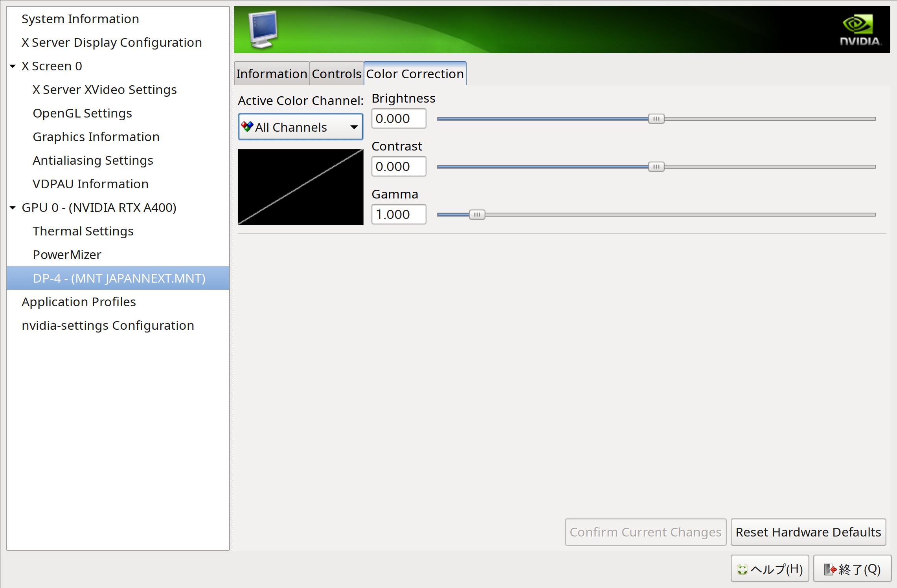Click the Gamma label
The height and width of the screenshot is (588, 897).
click(395, 194)
